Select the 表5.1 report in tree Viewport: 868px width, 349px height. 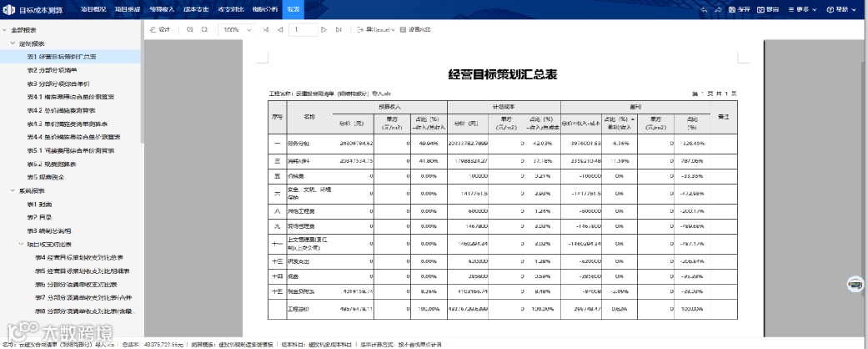tap(70, 150)
